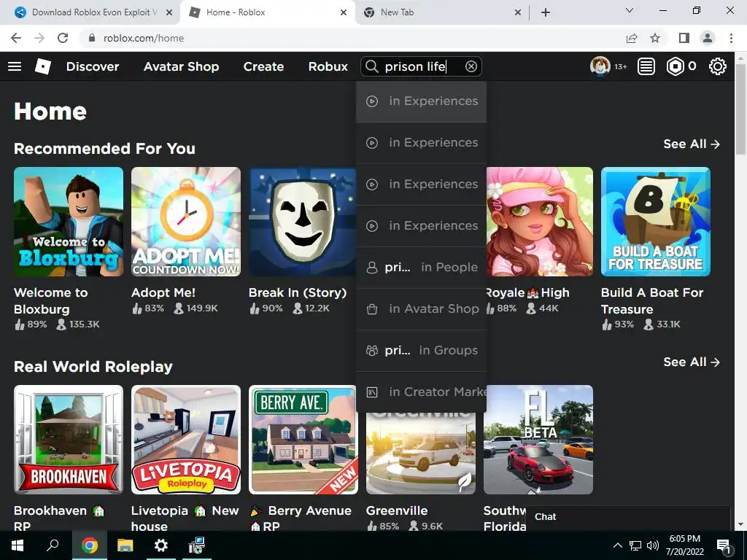This screenshot has width=747, height=560.
Task: Click the taskbar clock showing 6:05 PM
Action: click(x=684, y=545)
